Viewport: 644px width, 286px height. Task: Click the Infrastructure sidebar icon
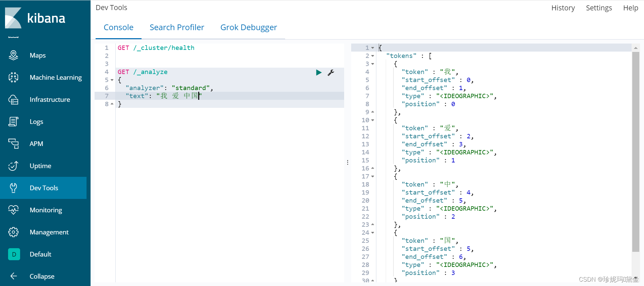[13, 99]
